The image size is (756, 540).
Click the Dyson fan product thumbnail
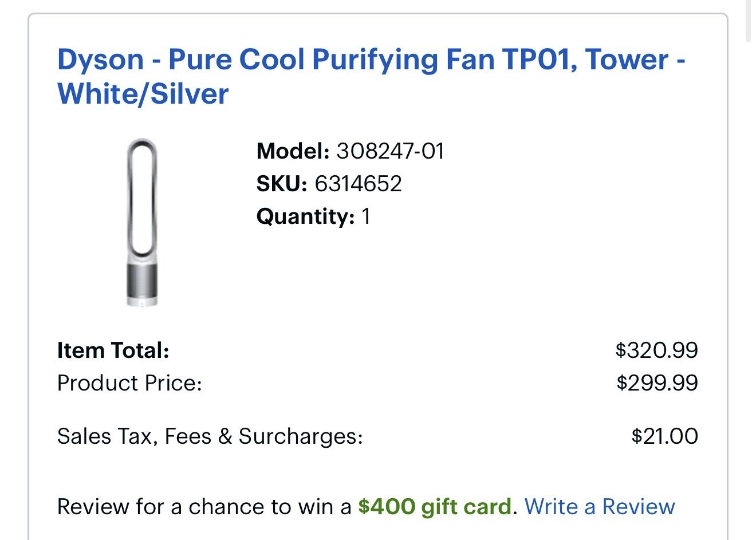point(140,223)
